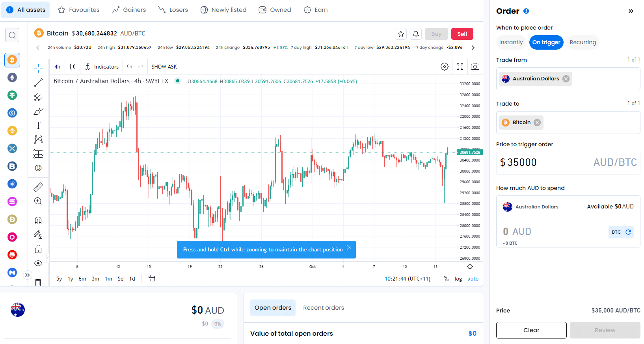This screenshot has height=344, width=644.
Task: Select BNB coin in the asset sidebar
Action: (x=12, y=131)
